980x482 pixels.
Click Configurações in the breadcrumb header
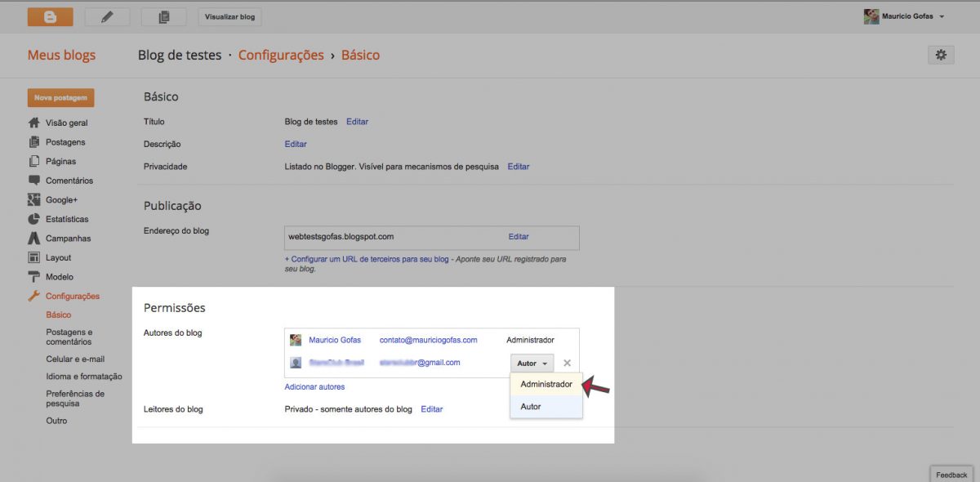tap(281, 56)
